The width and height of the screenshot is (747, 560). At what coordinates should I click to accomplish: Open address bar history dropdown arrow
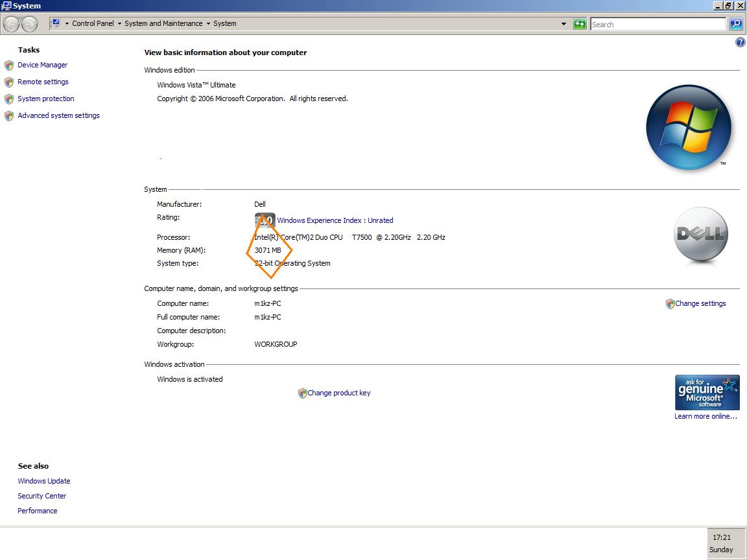563,24
